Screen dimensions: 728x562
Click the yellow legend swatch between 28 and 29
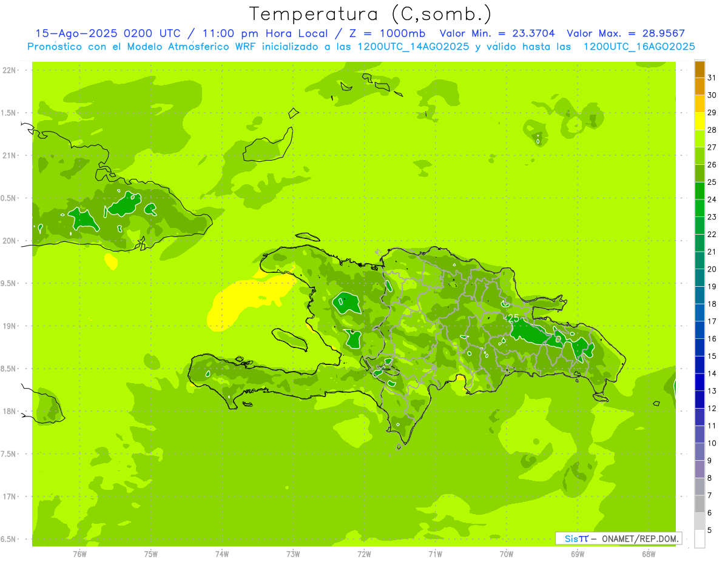click(x=699, y=121)
